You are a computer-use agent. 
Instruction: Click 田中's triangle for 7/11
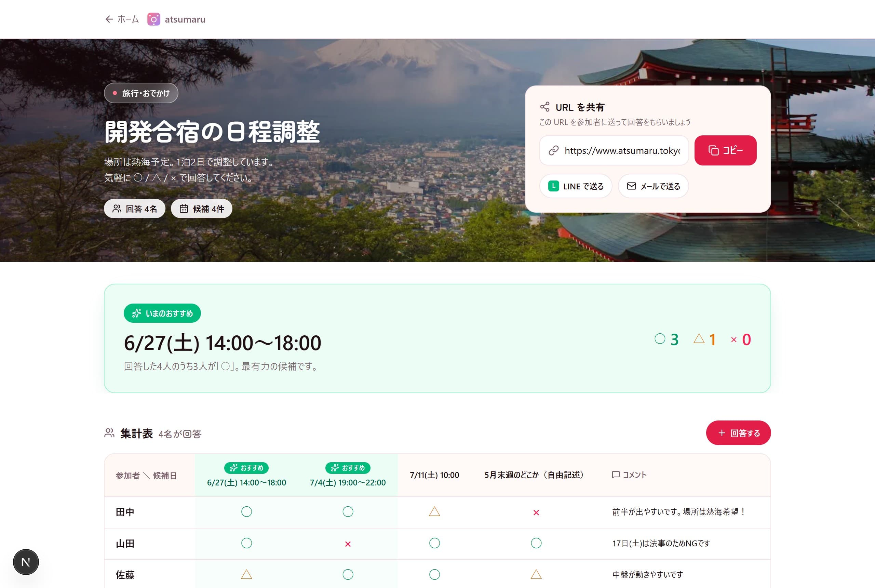click(x=434, y=511)
